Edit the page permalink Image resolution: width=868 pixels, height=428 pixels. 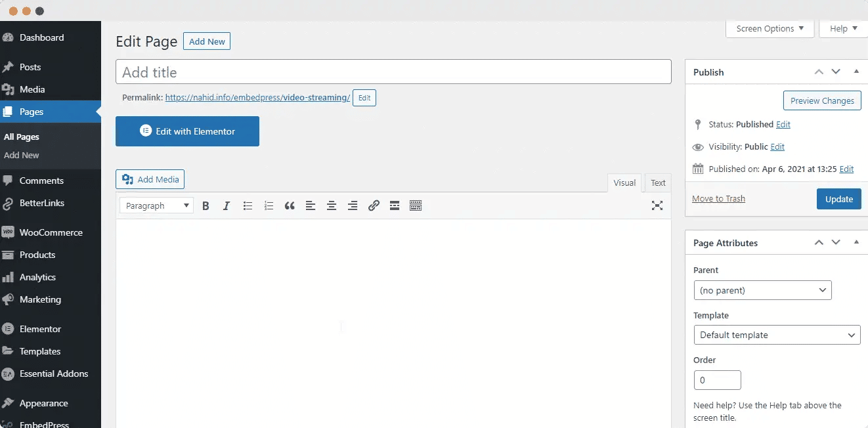pyautogui.click(x=364, y=97)
